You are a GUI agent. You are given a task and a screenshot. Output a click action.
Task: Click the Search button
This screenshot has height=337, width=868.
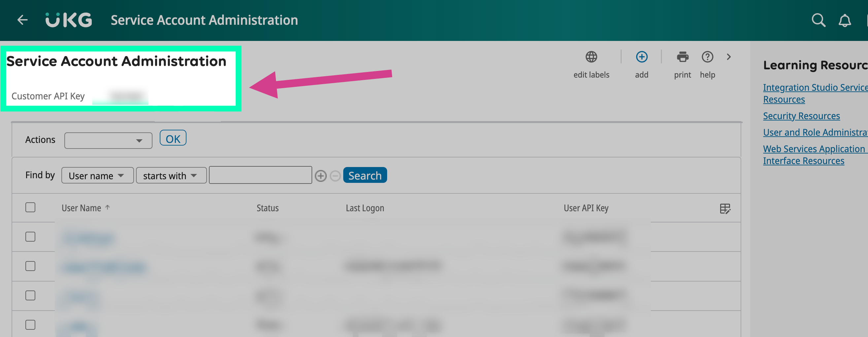tap(365, 175)
